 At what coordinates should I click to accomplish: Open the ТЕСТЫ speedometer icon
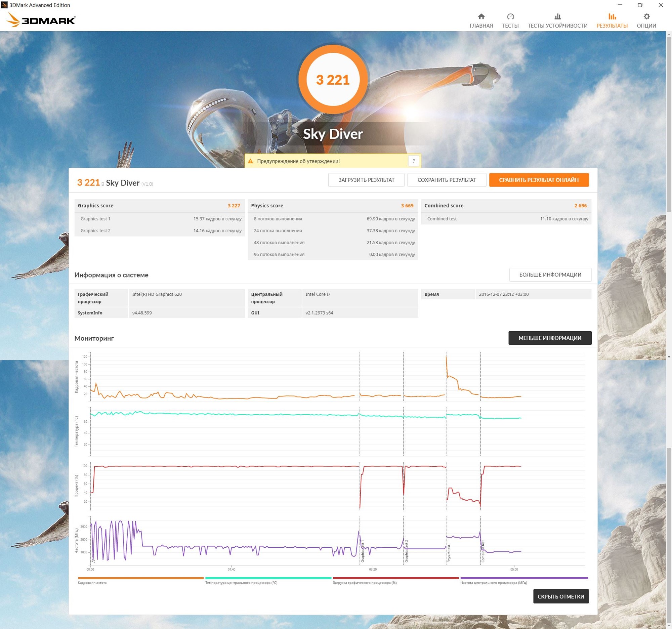[510, 16]
